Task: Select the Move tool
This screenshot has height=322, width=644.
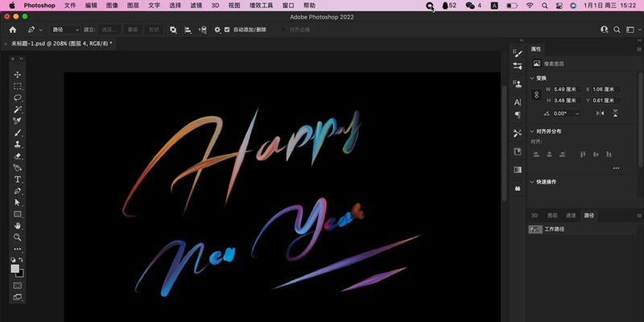Action: coord(18,75)
